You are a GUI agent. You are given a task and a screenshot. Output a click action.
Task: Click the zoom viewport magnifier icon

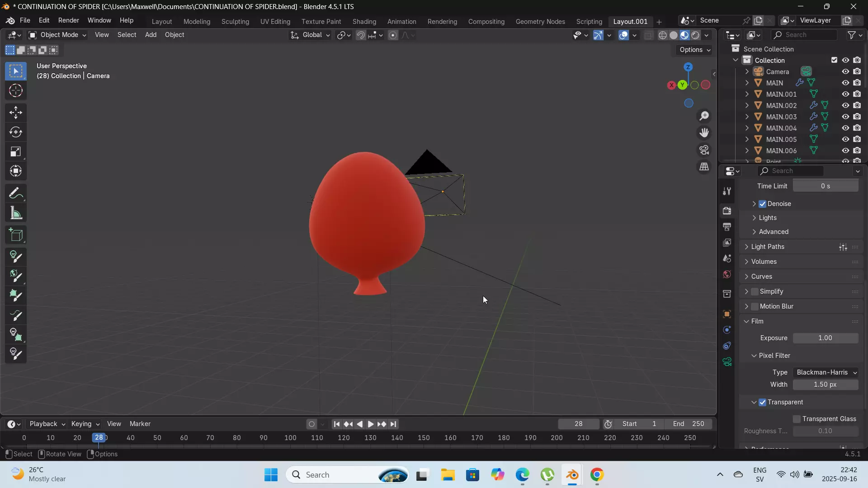point(704,116)
